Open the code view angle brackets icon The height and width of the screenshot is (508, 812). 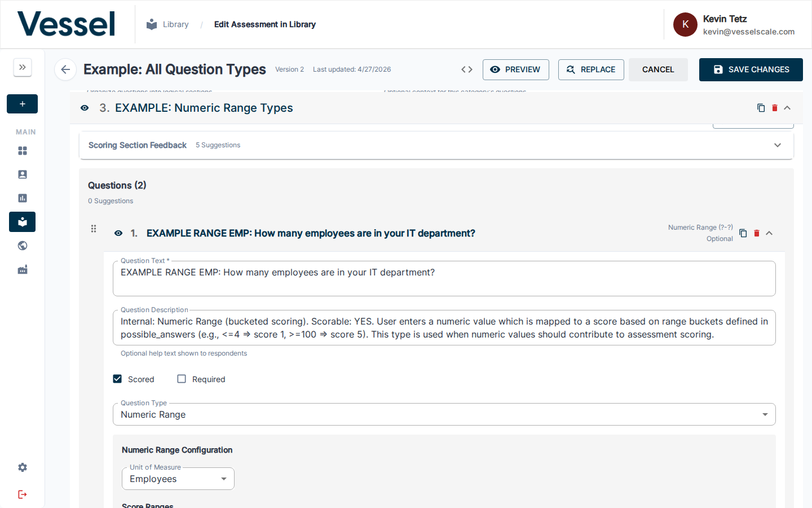[x=467, y=69]
